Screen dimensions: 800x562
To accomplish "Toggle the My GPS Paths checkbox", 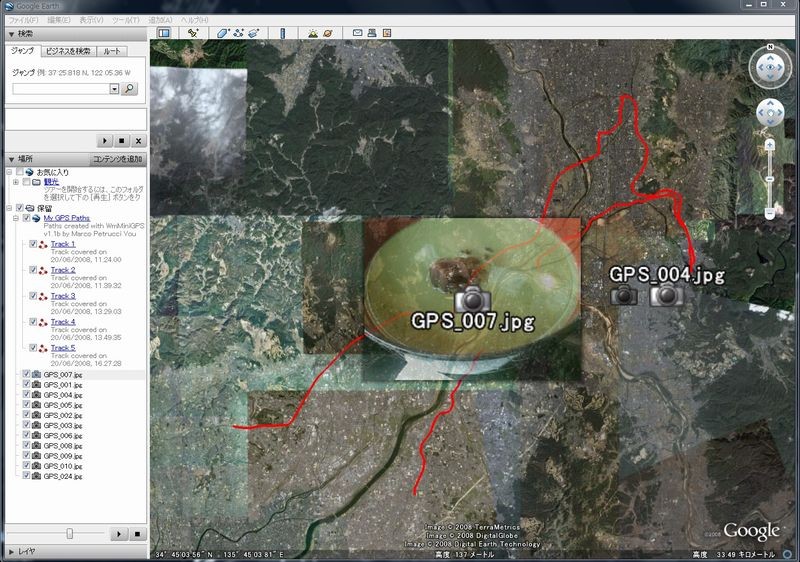I will tap(27, 218).
